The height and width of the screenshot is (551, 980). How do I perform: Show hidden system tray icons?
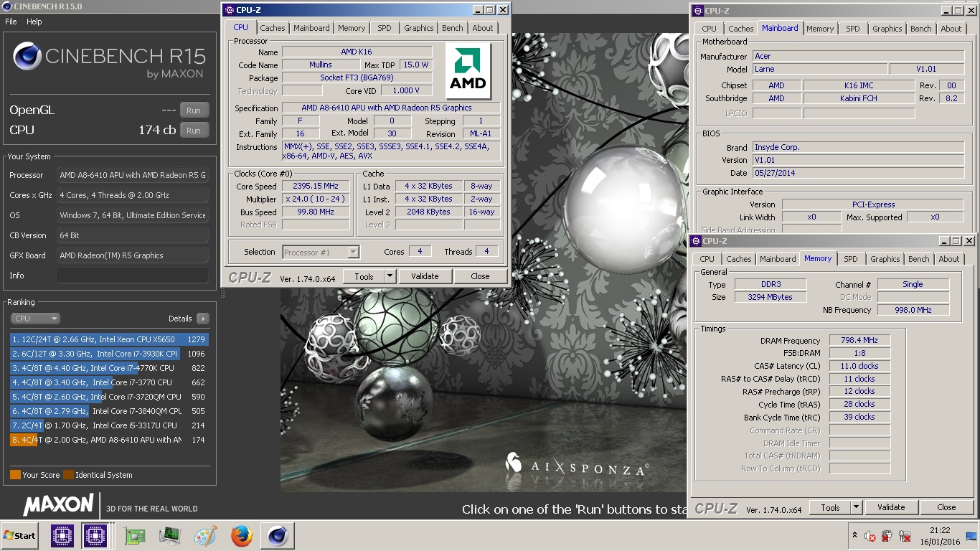(854, 536)
